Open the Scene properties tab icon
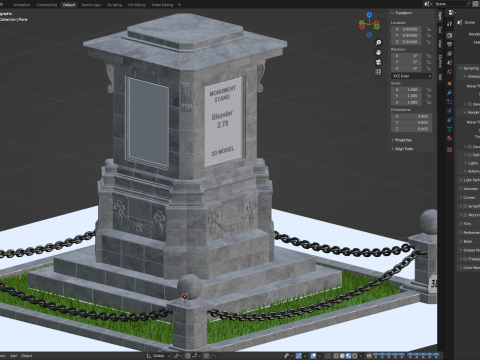Viewport: 480px width, 360px height. coord(450,63)
